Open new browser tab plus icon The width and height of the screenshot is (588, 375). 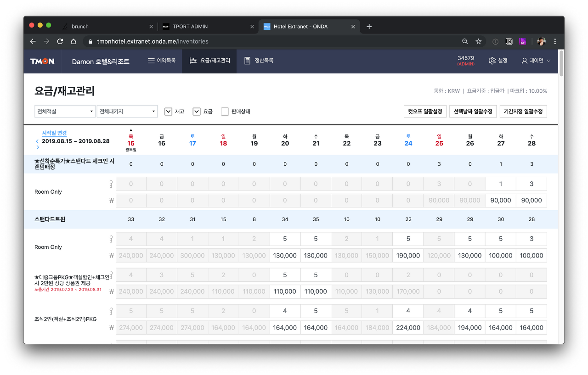(x=369, y=27)
